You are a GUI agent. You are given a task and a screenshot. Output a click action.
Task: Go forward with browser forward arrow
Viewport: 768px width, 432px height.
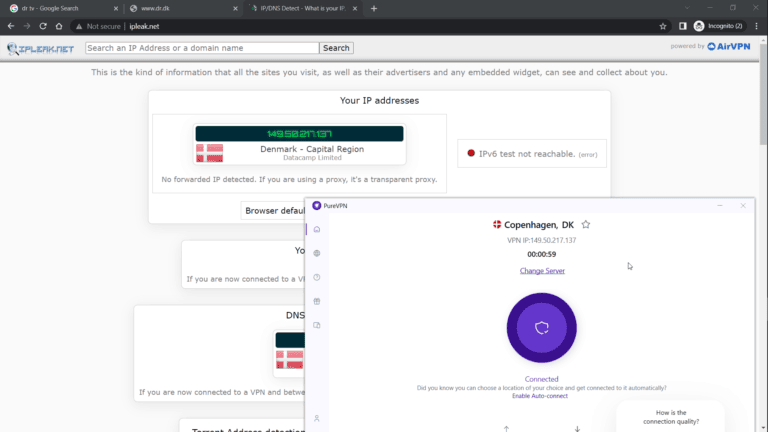(27, 26)
